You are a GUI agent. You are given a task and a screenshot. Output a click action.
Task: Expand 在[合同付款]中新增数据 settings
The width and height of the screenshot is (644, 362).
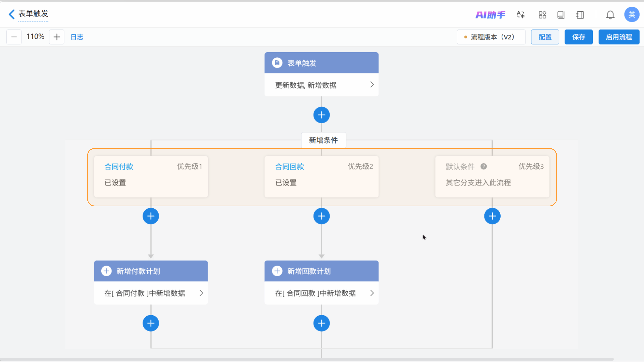click(x=201, y=293)
